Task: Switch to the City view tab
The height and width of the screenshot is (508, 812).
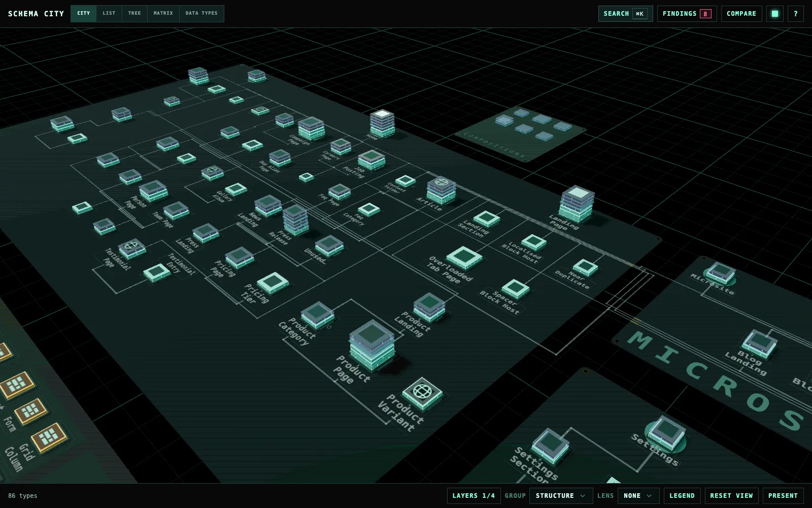Action: (84, 13)
